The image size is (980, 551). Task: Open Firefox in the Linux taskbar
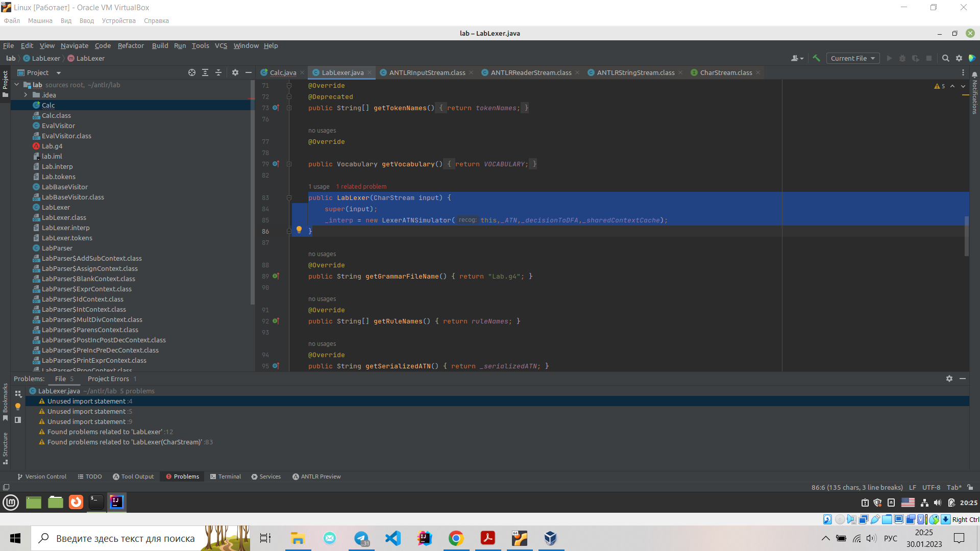tap(76, 502)
